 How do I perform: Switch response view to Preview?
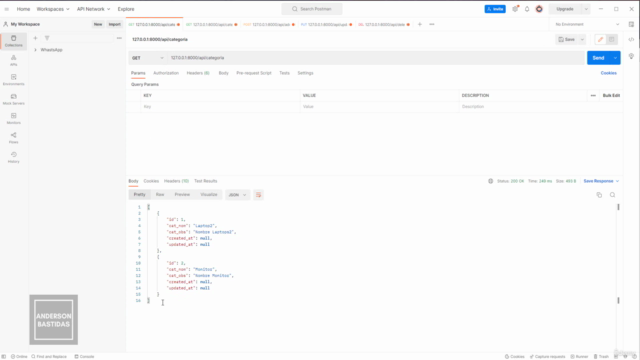[x=182, y=195]
